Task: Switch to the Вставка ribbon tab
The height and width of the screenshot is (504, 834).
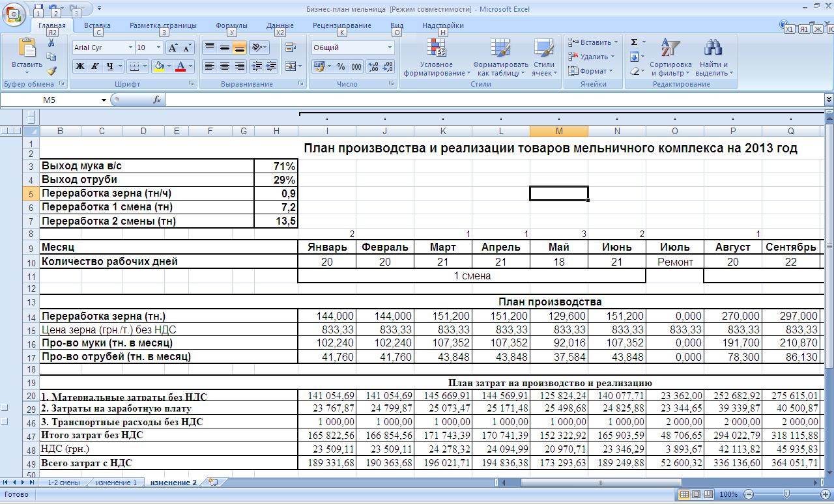Action: coord(97,25)
